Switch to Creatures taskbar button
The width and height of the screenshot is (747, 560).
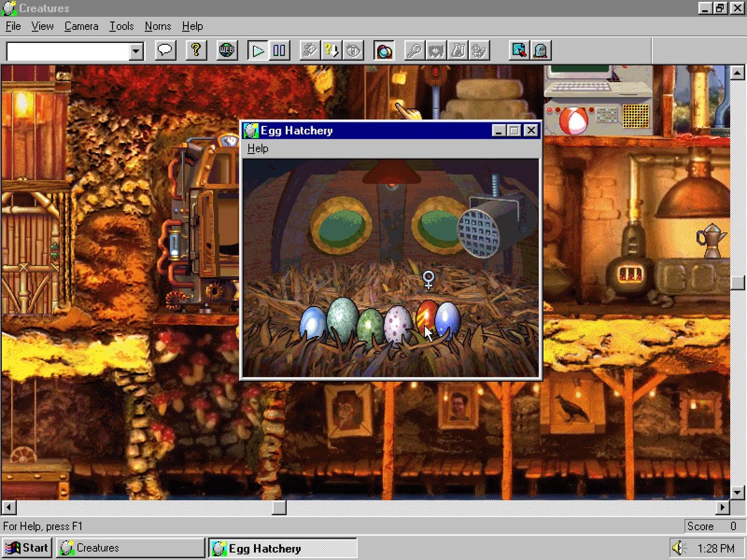click(x=131, y=548)
